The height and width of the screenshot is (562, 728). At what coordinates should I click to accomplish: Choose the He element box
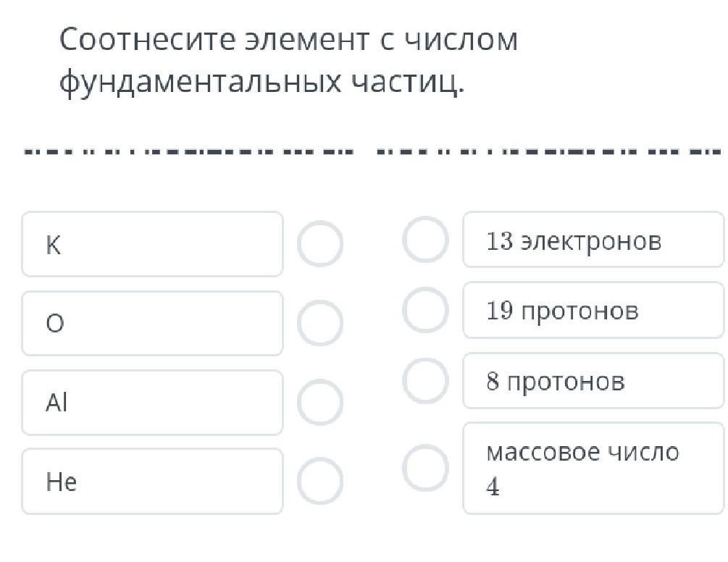(x=152, y=481)
